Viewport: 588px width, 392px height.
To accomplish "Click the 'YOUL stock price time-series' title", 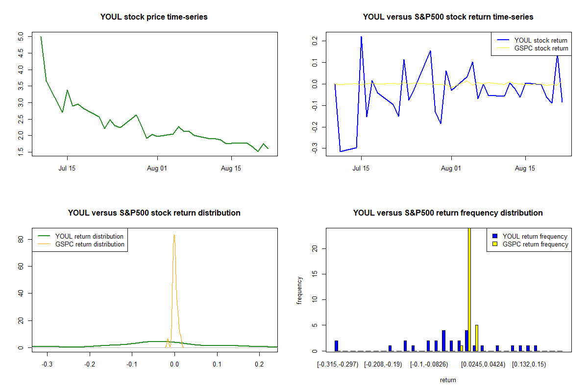I will [154, 17].
